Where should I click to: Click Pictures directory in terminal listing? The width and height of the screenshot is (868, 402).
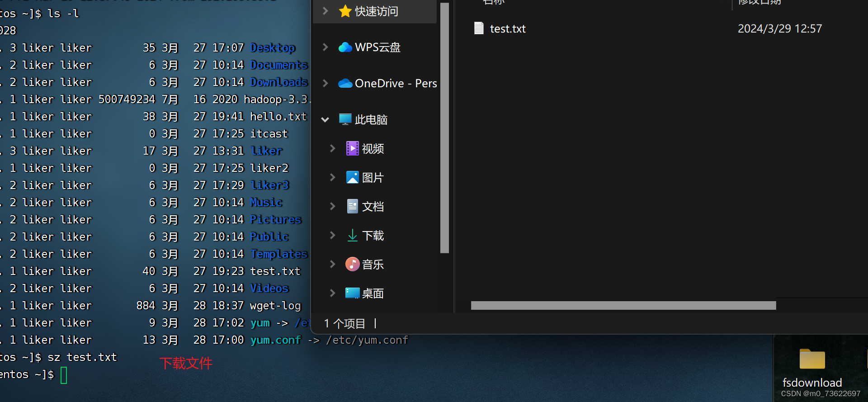tap(276, 219)
